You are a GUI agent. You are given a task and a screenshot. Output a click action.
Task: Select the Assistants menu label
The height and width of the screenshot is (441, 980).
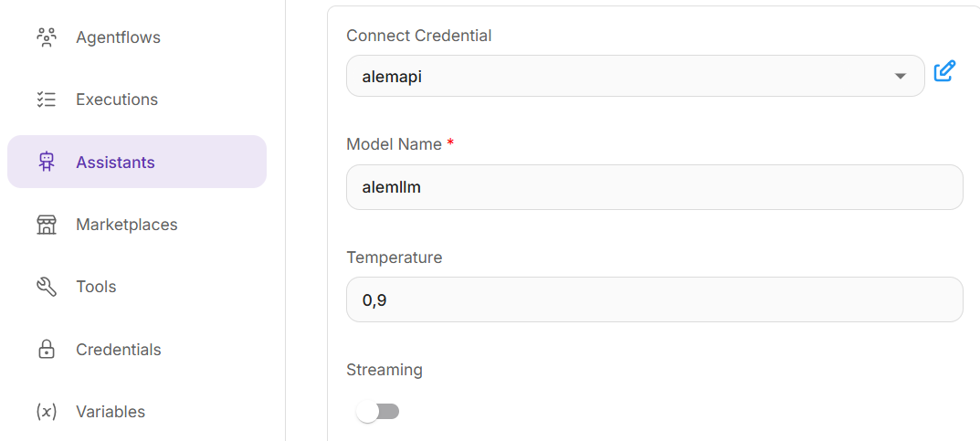coord(115,163)
